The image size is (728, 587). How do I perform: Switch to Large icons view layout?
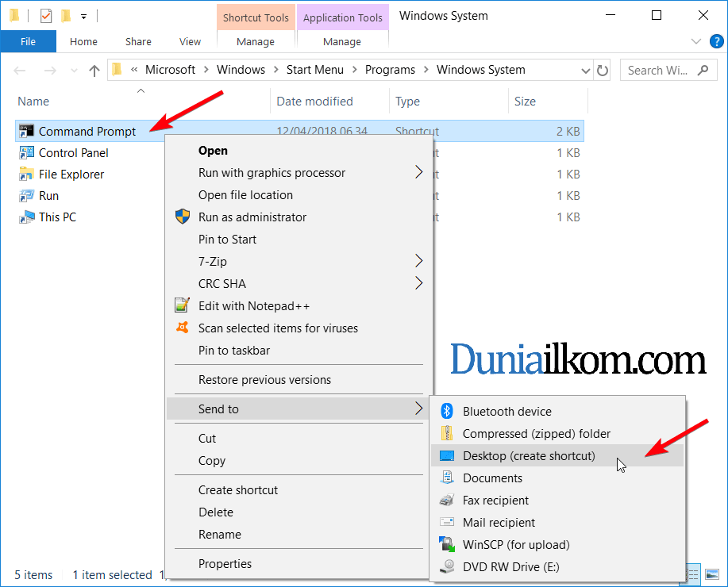(712, 575)
